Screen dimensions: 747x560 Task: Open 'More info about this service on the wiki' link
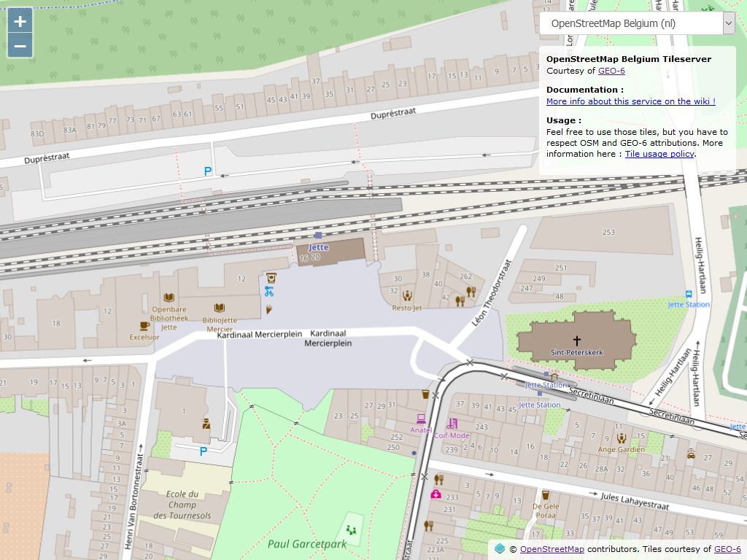630,101
